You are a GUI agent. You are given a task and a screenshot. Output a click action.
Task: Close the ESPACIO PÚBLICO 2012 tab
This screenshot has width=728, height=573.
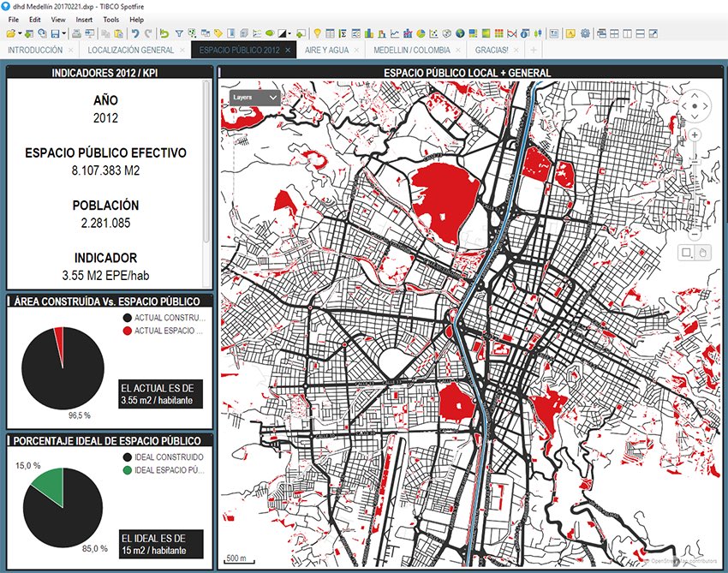click(288, 51)
